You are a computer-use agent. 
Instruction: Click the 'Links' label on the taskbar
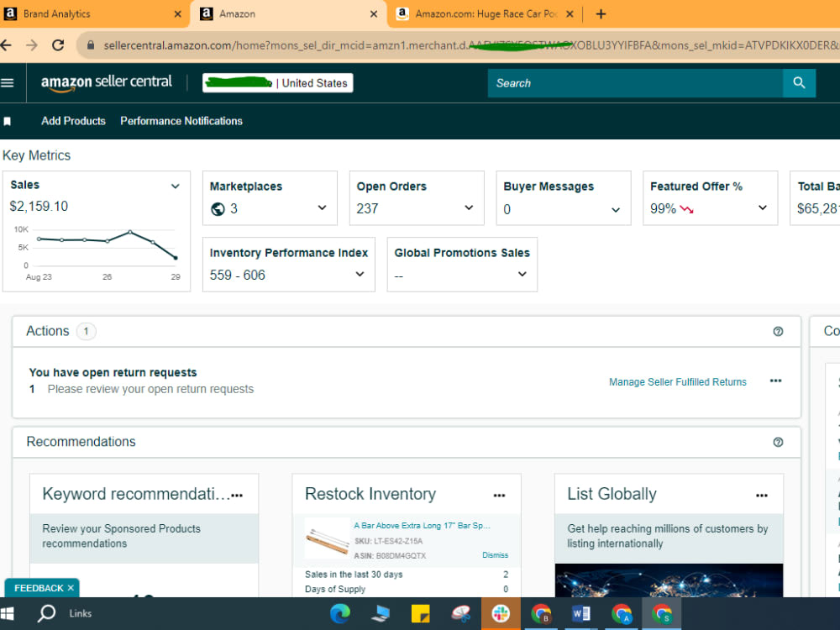[x=81, y=613]
